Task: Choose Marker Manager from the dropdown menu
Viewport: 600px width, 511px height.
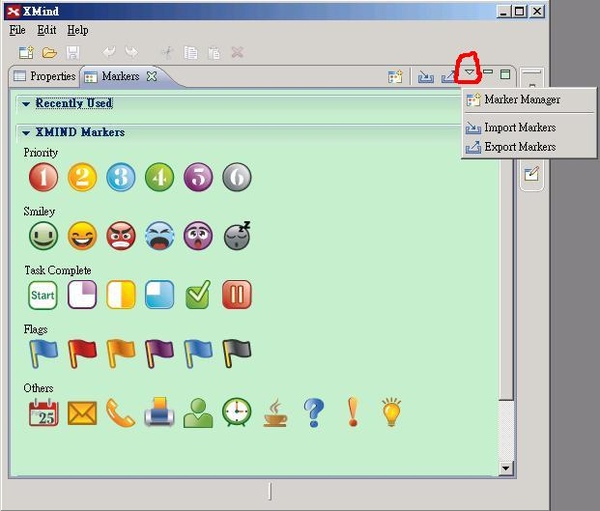Action: pos(529,100)
